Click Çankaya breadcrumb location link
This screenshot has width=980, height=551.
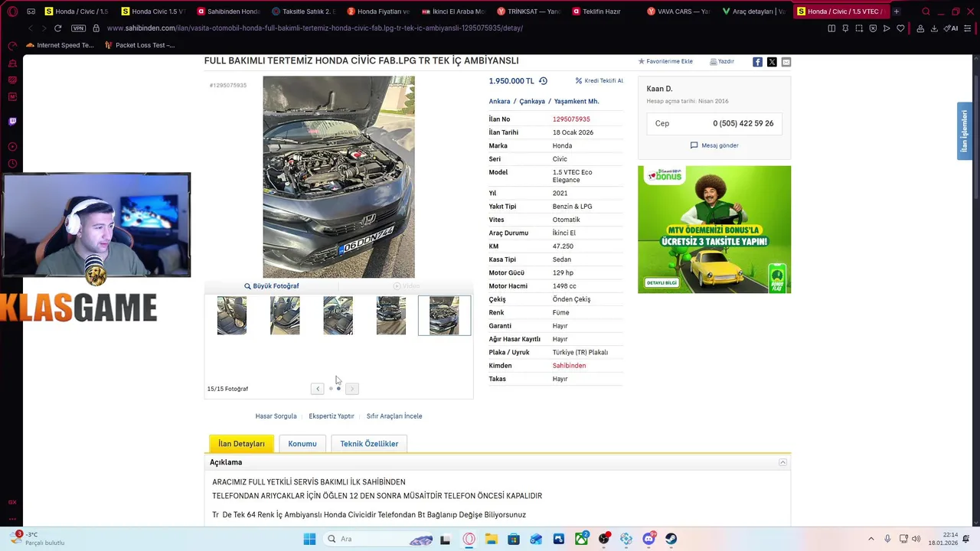532,101
